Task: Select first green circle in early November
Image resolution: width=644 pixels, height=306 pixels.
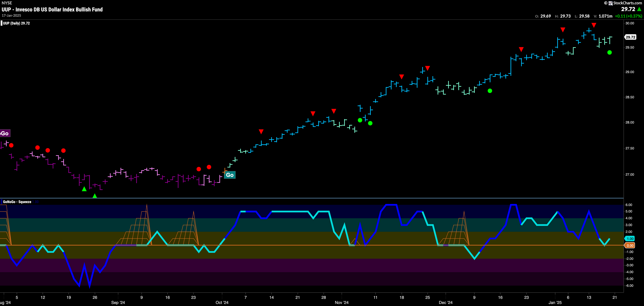Action: [360, 120]
